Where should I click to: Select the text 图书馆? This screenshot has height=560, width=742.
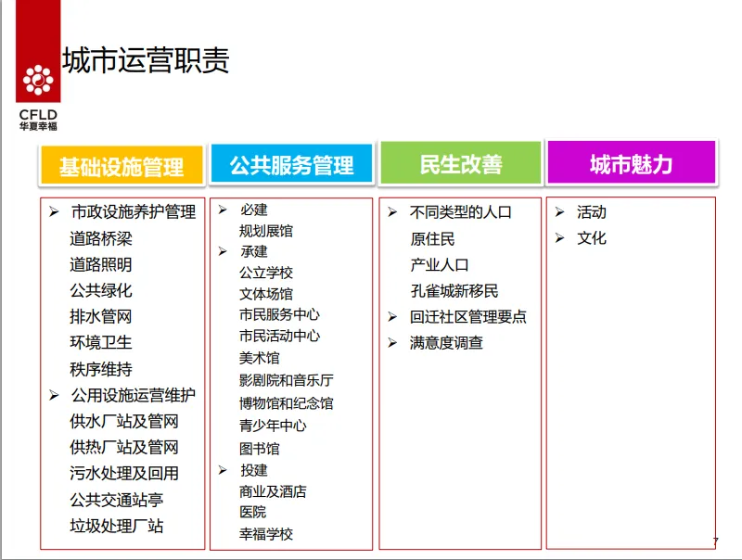(x=260, y=449)
